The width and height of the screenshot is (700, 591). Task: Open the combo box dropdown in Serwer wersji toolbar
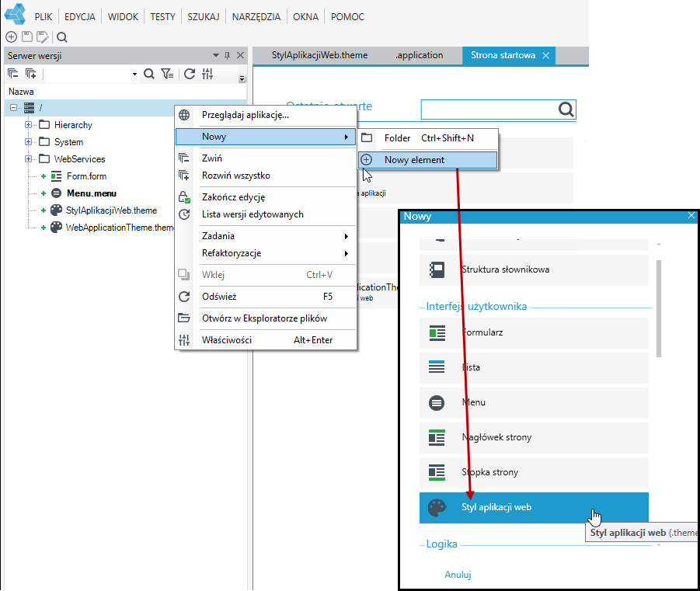click(134, 74)
